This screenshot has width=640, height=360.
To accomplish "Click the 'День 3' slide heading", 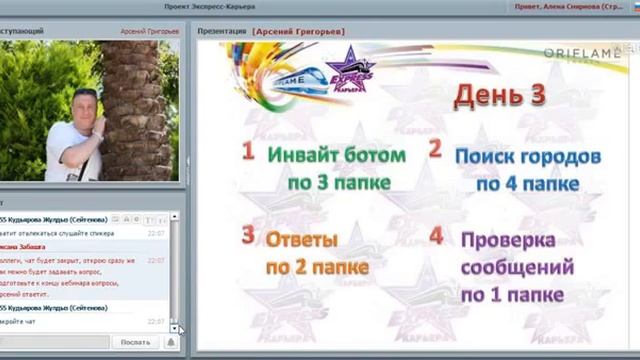I will click(500, 95).
